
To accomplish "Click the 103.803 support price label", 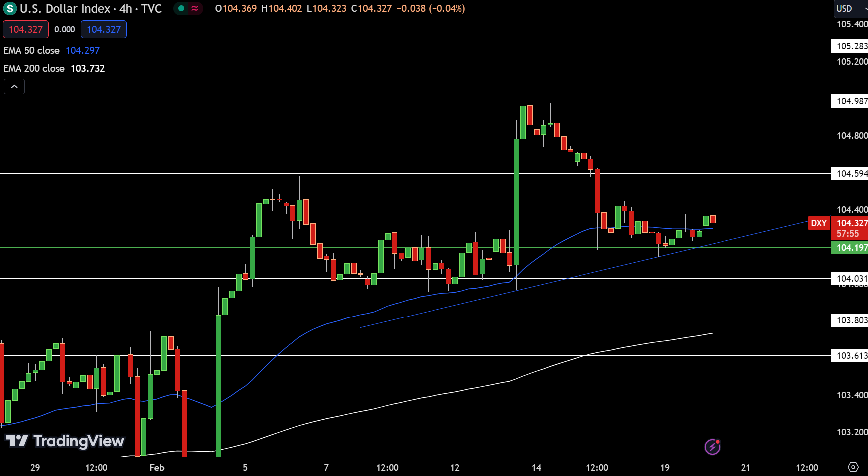I will tap(850, 320).
